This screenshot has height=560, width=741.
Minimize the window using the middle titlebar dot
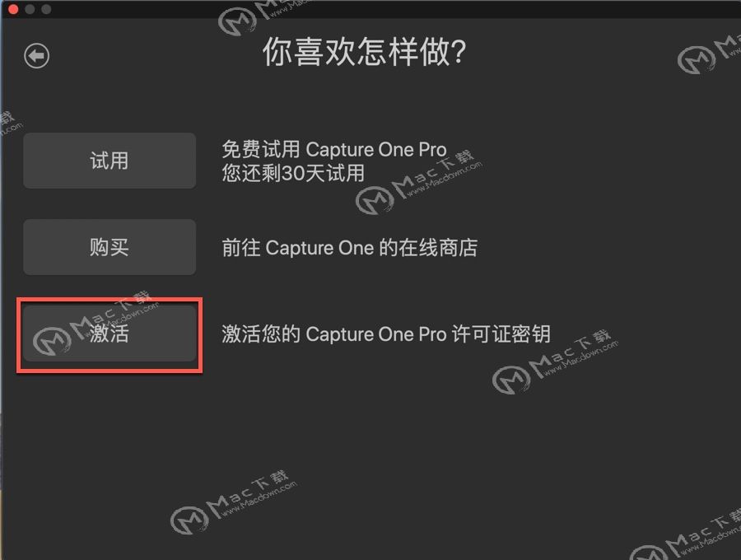point(30,9)
